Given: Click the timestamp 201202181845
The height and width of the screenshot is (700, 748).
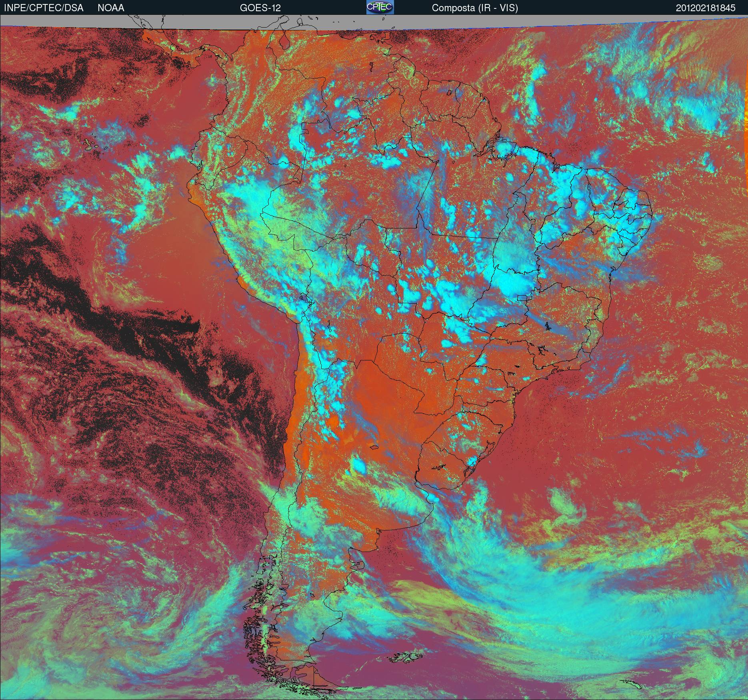Looking at the screenshot, I should (x=706, y=8).
